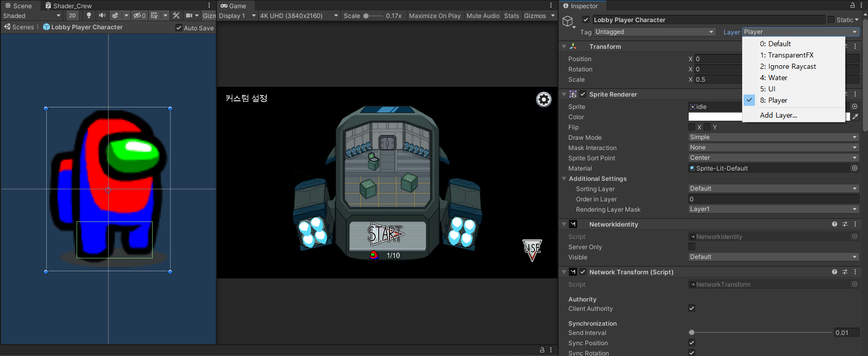The width and height of the screenshot is (868, 356).
Task: Switch to the Shader_Crew tab
Action: tap(68, 6)
